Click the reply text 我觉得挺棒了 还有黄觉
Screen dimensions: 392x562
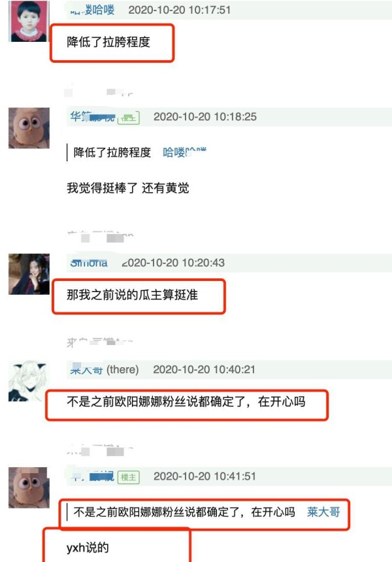pos(128,188)
